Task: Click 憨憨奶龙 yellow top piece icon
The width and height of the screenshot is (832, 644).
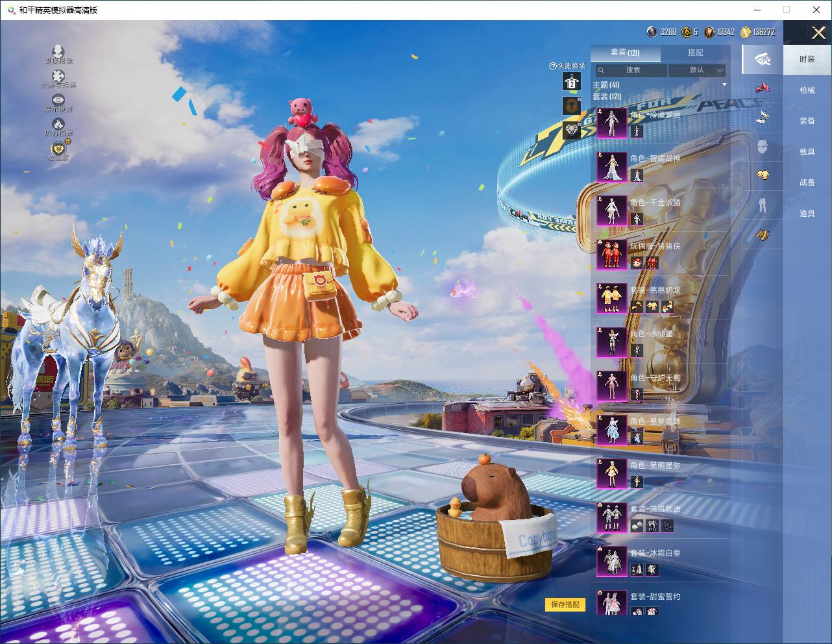Action: click(652, 306)
